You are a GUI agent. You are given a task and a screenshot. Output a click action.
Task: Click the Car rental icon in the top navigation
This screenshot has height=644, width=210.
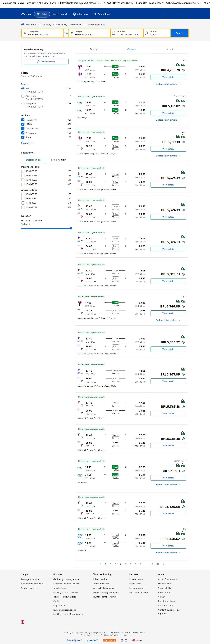[55, 14]
